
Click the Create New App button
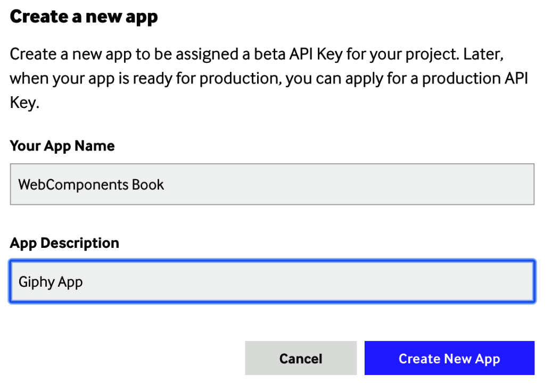tap(449, 358)
